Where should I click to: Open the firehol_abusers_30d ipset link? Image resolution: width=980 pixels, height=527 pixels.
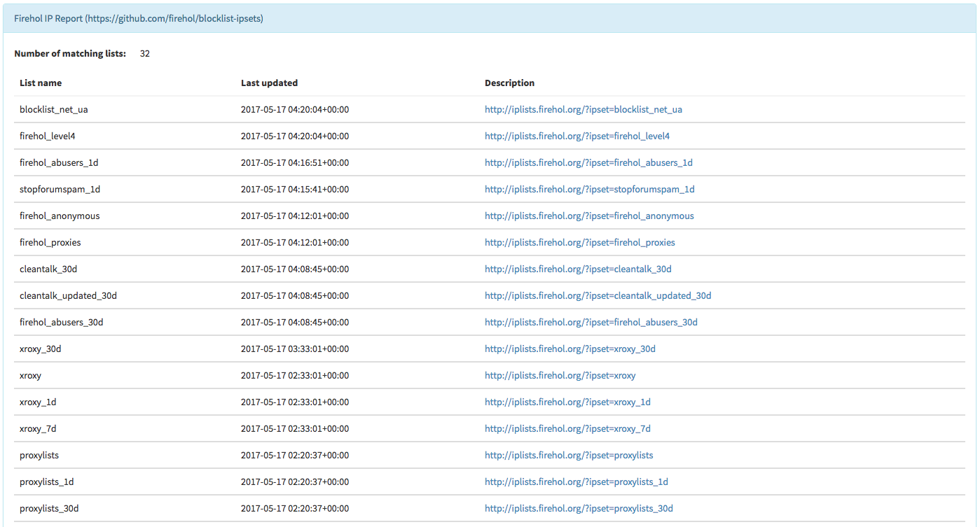591,322
